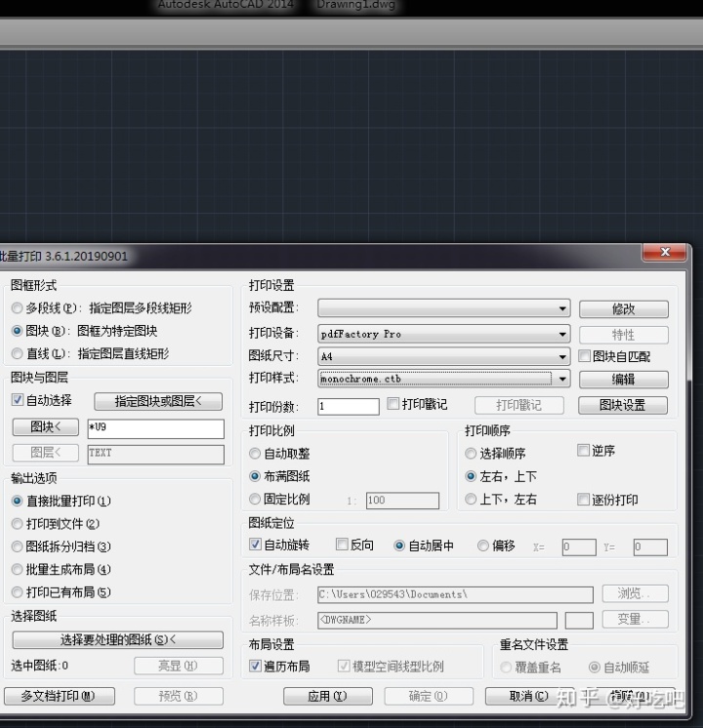Select 打印到文件 (2) output option

(18, 524)
